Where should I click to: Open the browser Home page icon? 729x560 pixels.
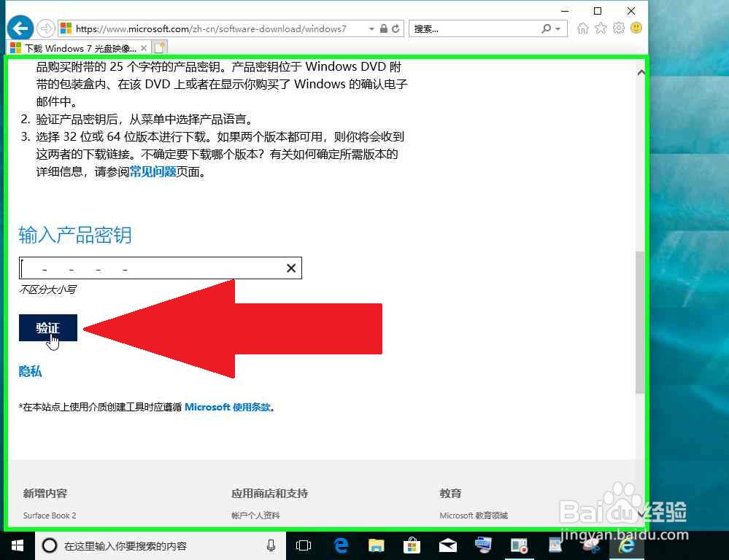point(584,28)
